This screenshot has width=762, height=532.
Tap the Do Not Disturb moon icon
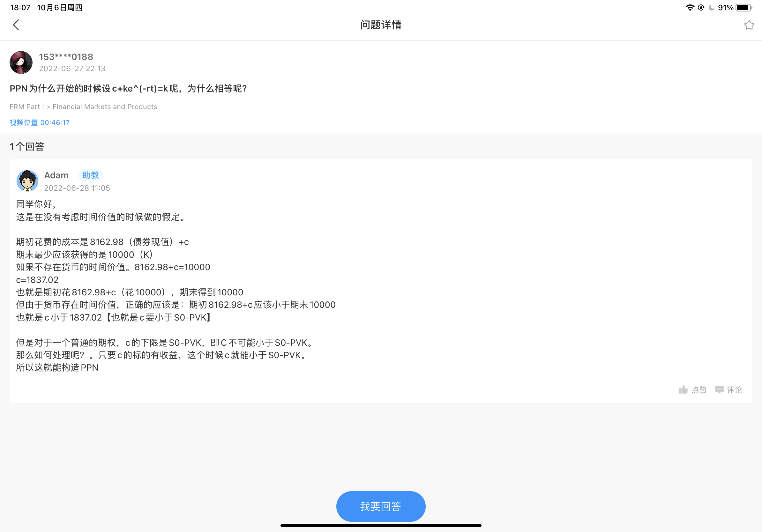[x=711, y=8]
